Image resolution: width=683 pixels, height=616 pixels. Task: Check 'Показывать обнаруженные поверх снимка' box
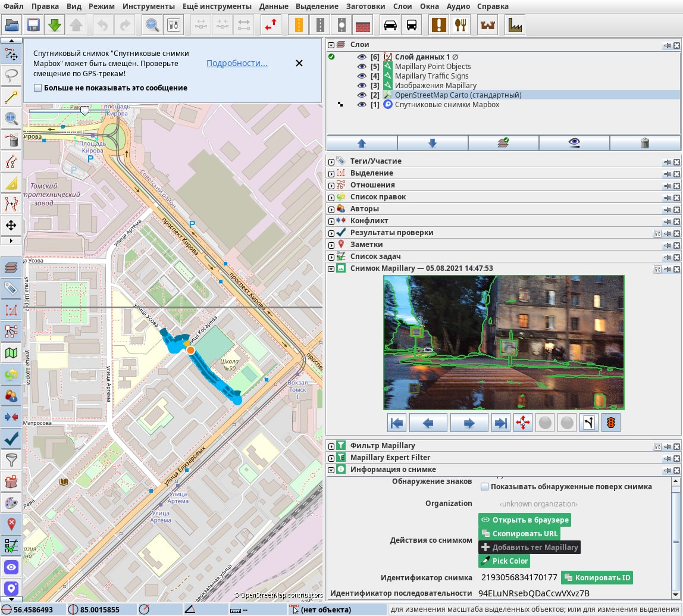point(484,486)
